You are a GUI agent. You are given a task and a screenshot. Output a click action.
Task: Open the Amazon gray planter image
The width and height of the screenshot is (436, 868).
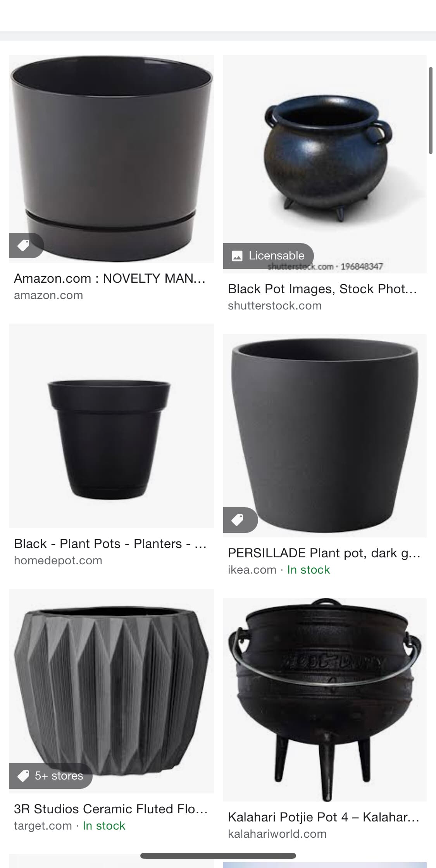coord(112,159)
